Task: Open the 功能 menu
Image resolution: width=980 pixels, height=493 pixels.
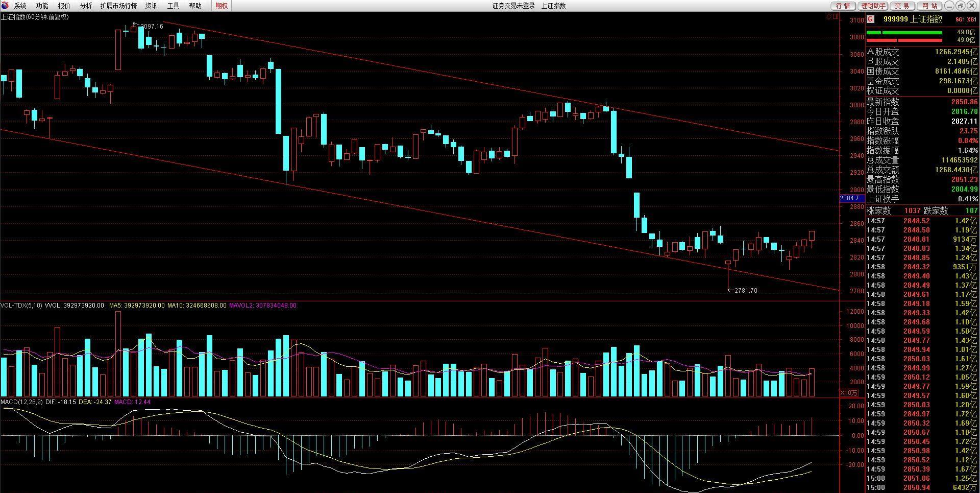Action: [42, 6]
